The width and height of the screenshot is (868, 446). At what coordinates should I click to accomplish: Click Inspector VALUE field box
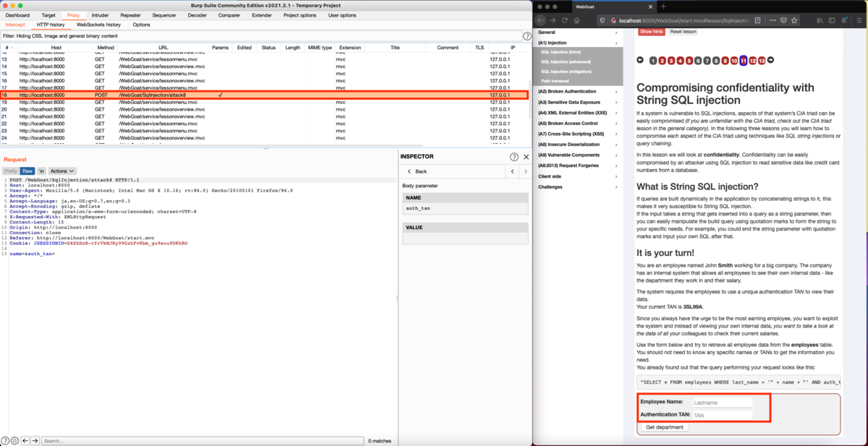[465, 239]
